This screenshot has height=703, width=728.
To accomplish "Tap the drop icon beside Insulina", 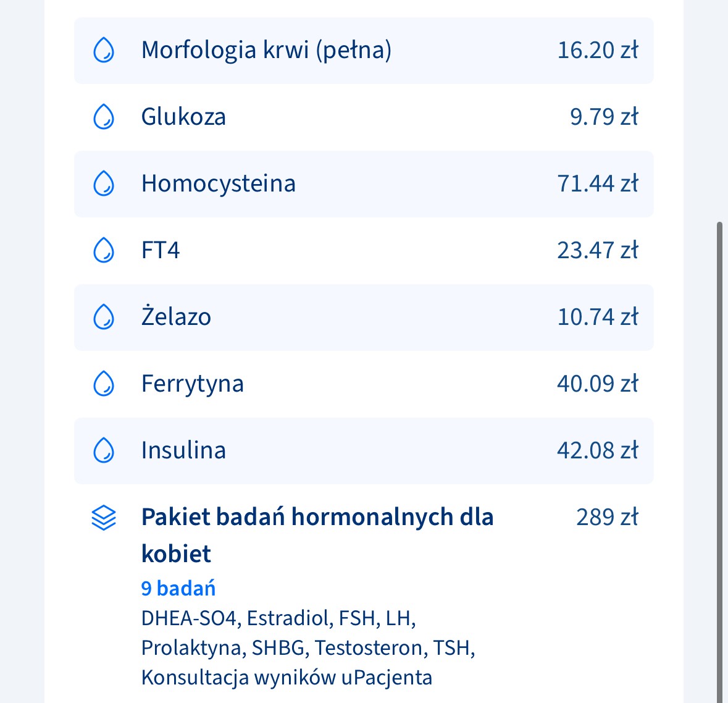I will tap(104, 450).
